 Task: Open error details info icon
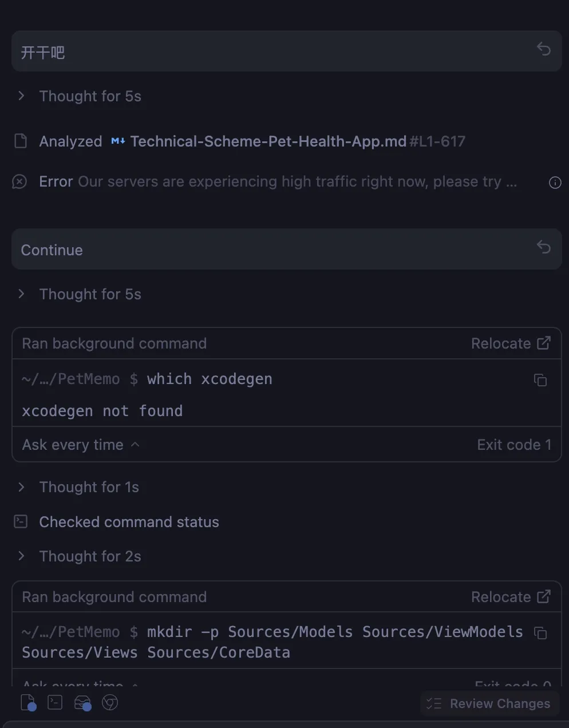tap(555, 183)
